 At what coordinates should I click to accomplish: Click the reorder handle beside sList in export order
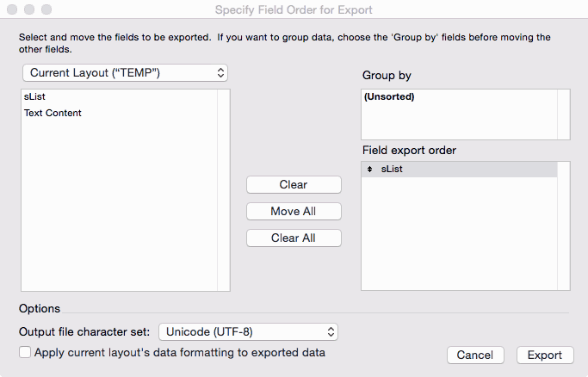pyautogui.click(x=369, y=170)
